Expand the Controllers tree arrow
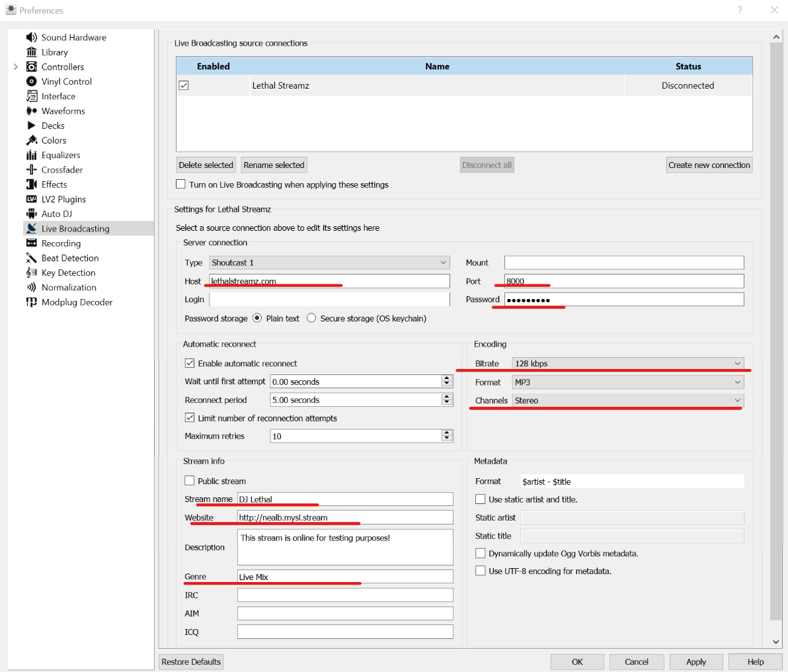Image resolution: width=788 pixels, height=672 pixels. click(16, 67)
